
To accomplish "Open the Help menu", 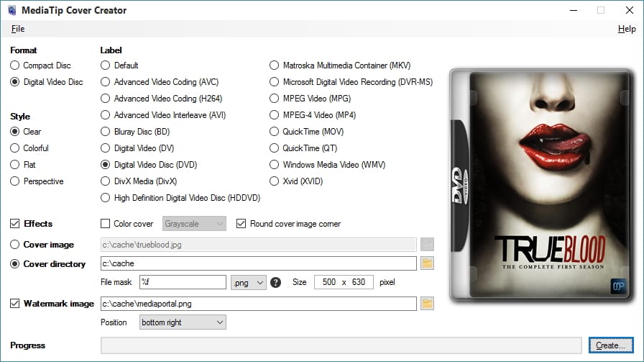I will coord(626,29).
